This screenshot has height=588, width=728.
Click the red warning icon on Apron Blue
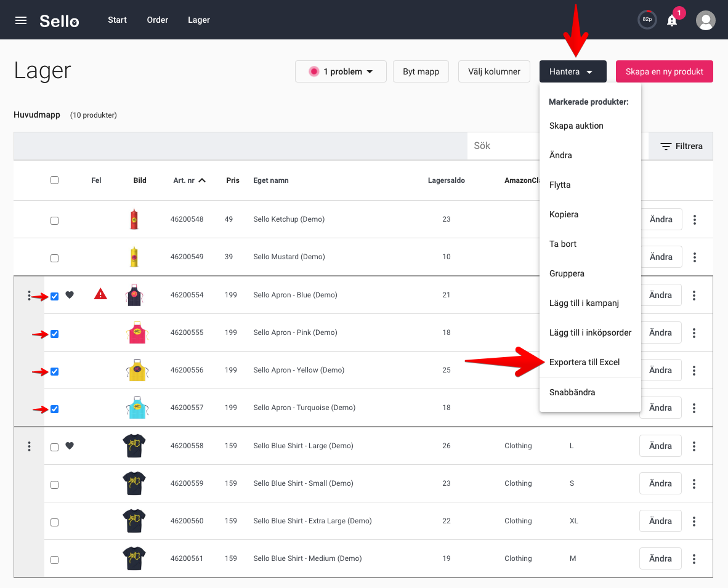[x=100, y=294]
